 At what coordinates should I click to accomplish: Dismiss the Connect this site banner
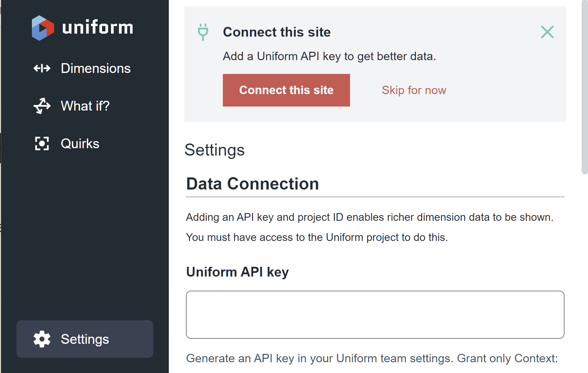(x=547, y=32)
